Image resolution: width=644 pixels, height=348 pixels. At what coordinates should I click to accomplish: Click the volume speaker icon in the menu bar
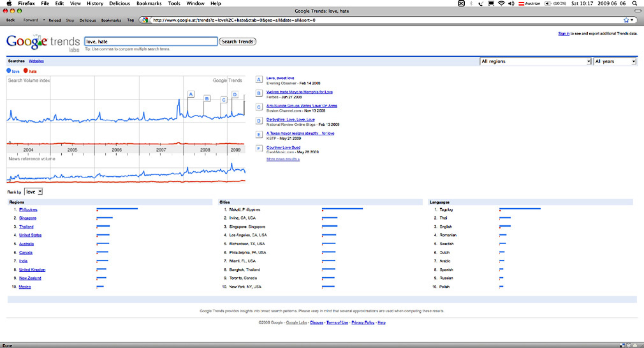[511, 3]
